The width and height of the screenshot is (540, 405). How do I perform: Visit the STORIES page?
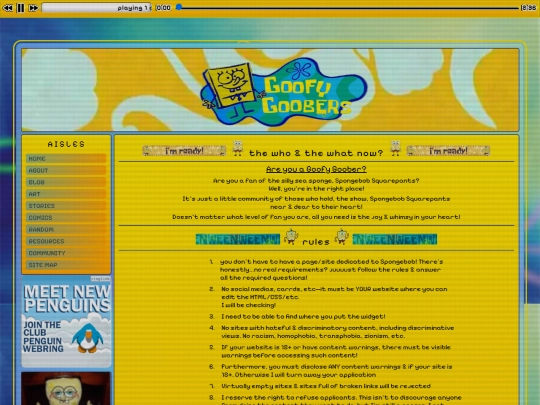[x=66, y=206]
